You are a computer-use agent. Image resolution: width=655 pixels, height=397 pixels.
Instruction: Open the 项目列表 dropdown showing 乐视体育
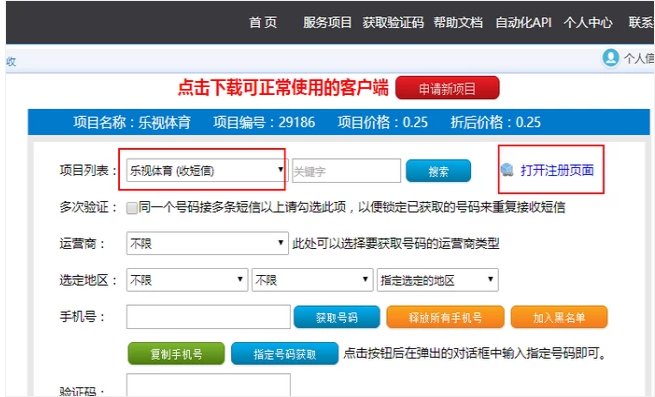pos(207,170)
